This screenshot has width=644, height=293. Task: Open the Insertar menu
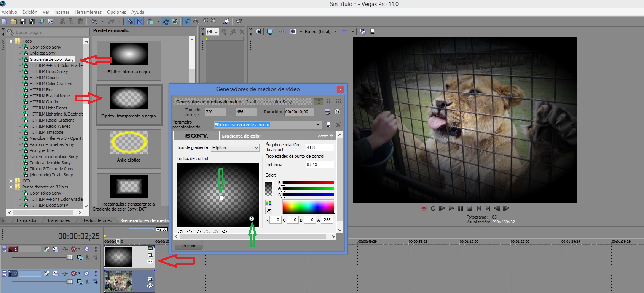click(62, 12)
